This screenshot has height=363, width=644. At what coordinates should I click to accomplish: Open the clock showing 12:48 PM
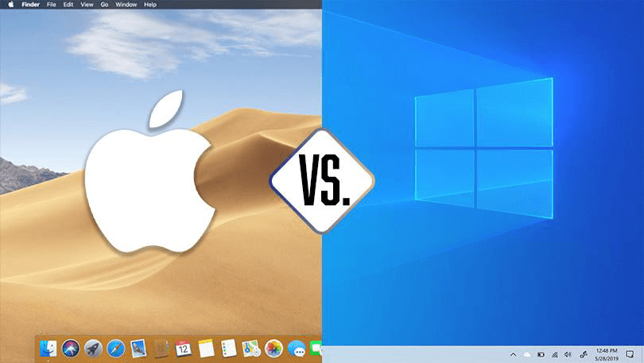coord(607,354)
